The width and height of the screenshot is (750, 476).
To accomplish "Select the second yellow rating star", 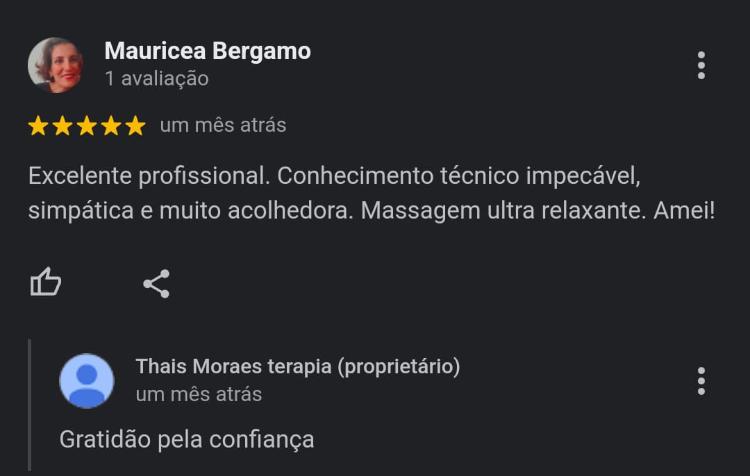I will (x=63, y=126).
